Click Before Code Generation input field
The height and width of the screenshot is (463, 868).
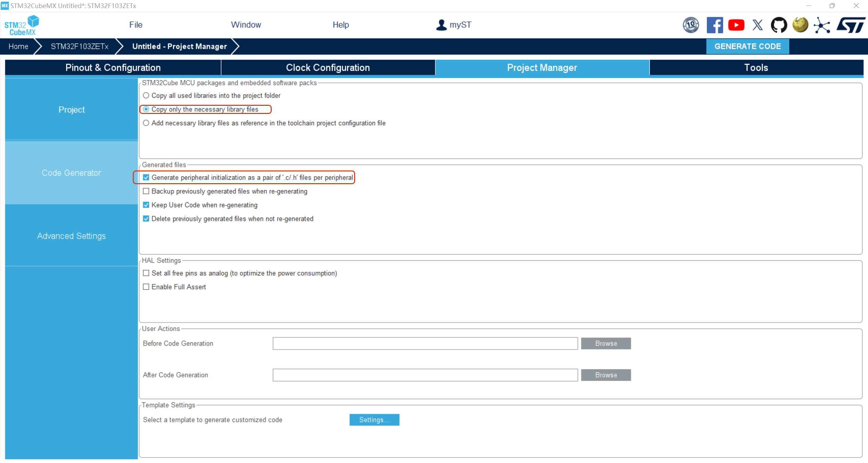pyautogui.click(x=425, y=343)
